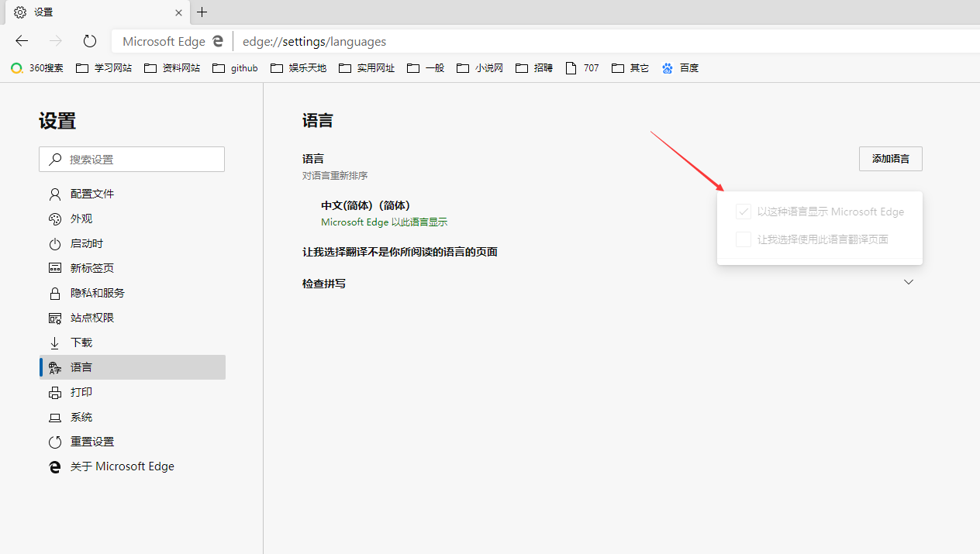The image size is (980, 554).
Task: Open the 娱乐天地 bookmark folder
Action: tap(298, 68)
